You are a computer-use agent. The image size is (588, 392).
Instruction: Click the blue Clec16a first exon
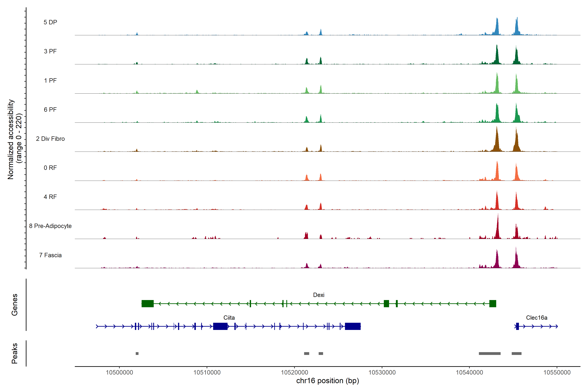(517, 326)
